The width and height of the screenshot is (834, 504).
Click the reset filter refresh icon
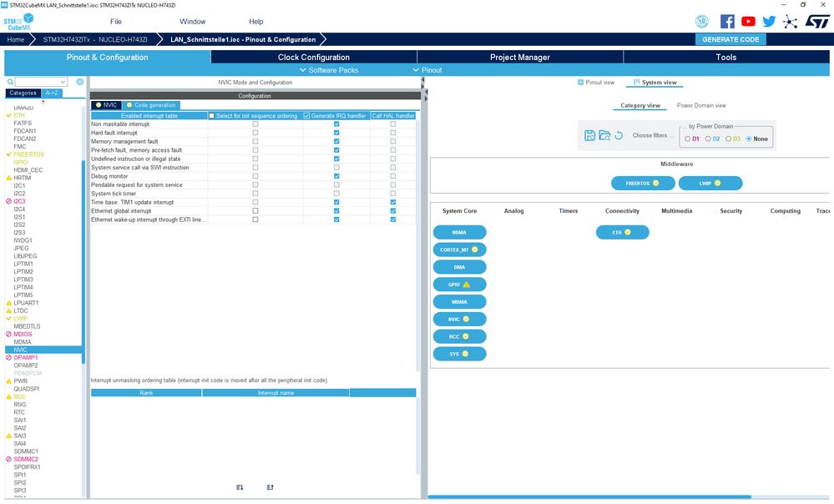619,135
